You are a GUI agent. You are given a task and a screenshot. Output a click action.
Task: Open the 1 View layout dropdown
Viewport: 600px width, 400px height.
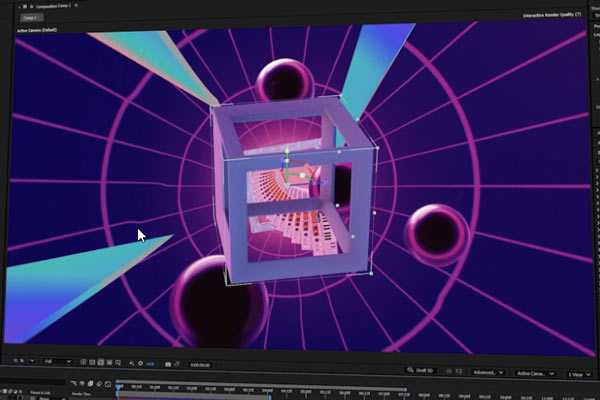tap(579, 374)
